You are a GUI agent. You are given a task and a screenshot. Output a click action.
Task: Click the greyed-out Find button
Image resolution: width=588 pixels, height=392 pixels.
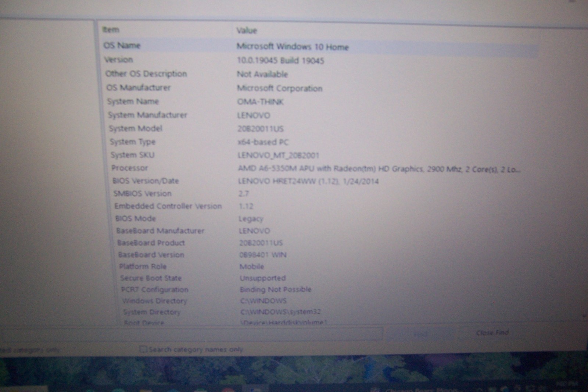point(420,334)
